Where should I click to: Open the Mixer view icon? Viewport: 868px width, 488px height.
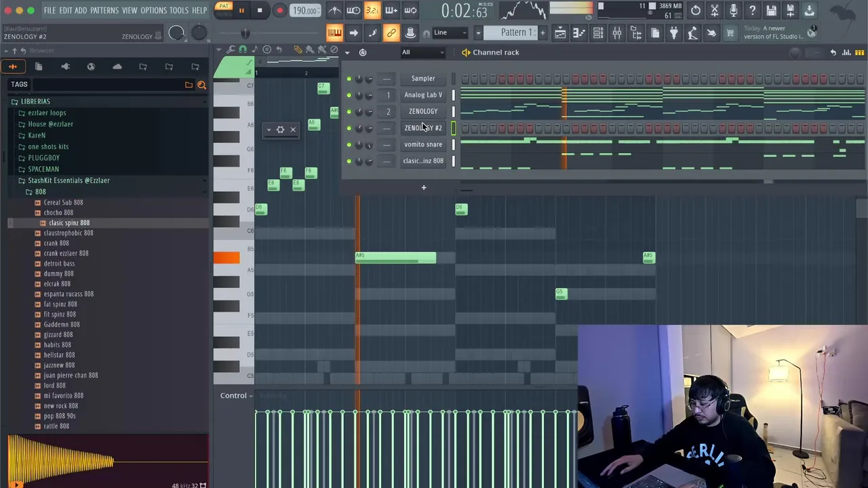(617, 33)
